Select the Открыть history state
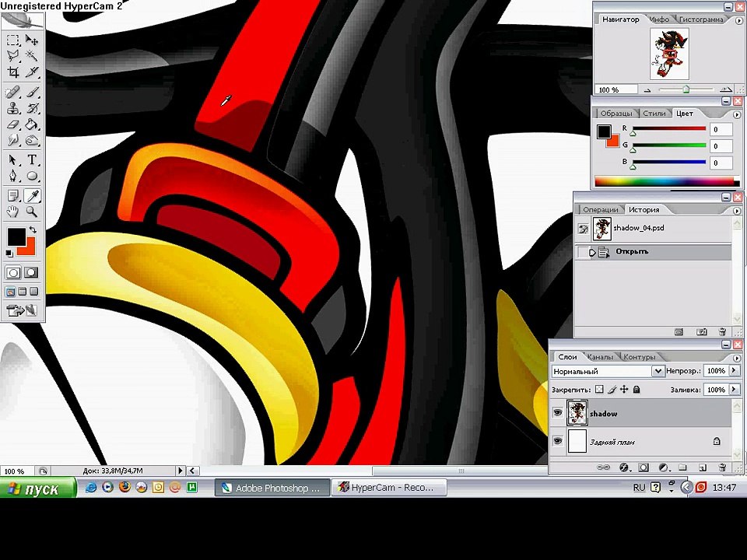 coord(653,252)
